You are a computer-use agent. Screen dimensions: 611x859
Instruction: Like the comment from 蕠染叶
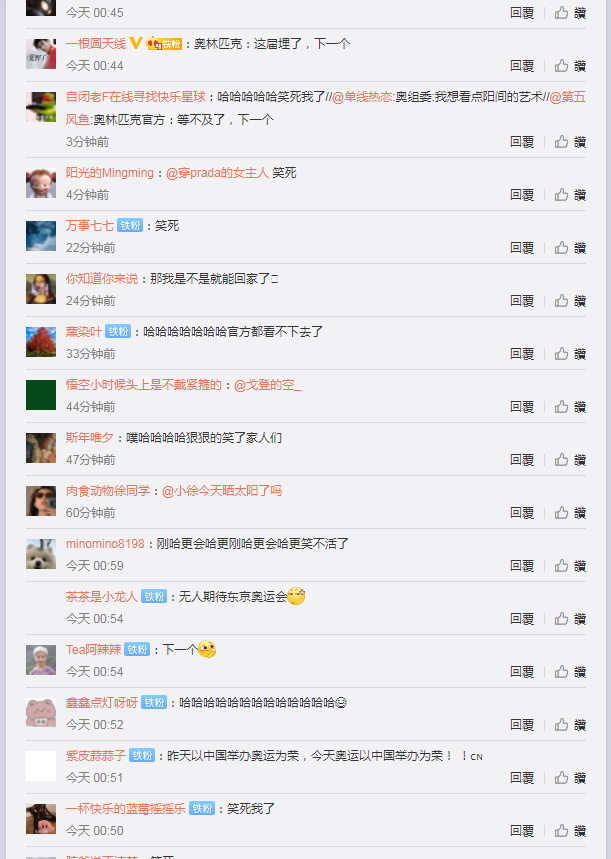(x=570, y=354)
